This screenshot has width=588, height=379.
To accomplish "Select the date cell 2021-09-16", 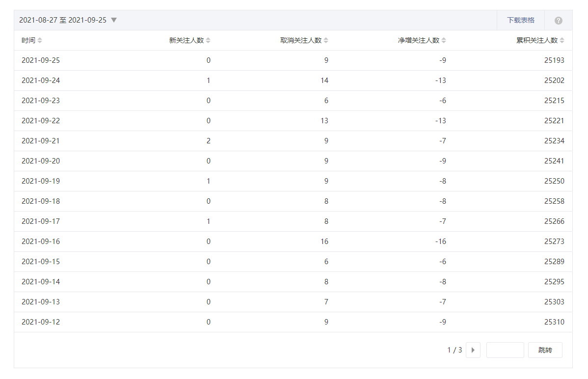I will [41, 242].
